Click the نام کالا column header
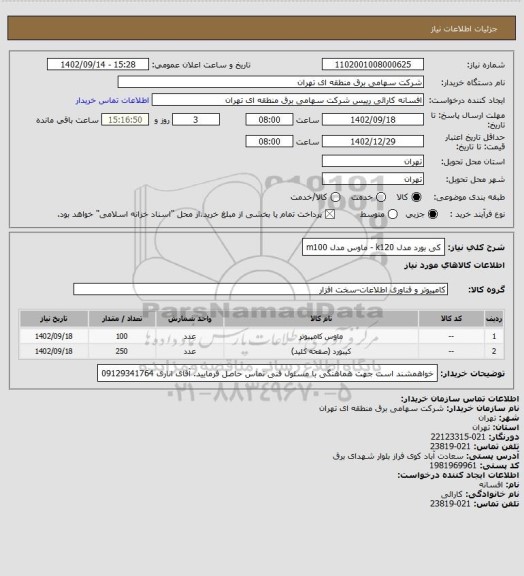The height and width of the screenshot is (576, 524). (x=321, y=318)
